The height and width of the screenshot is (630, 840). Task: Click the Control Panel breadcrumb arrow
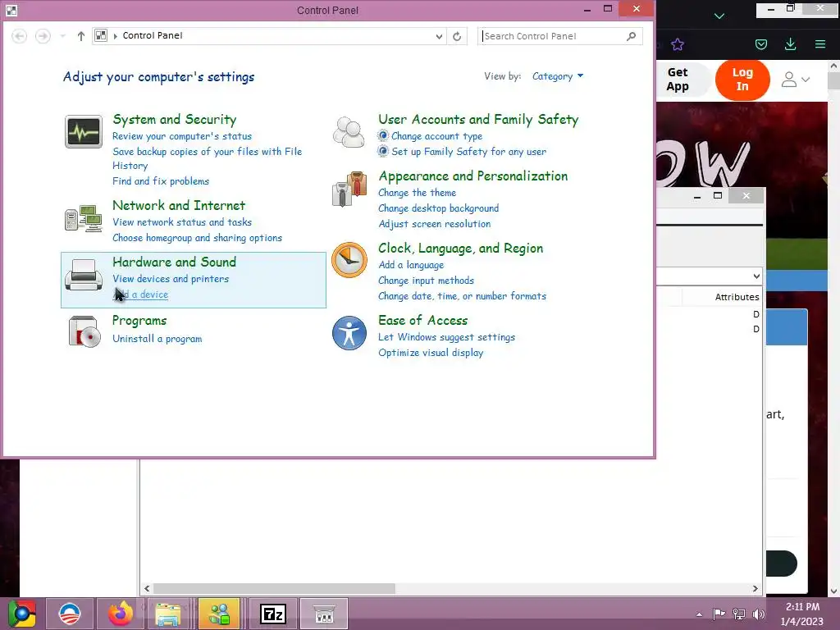[x=115, y=36]
